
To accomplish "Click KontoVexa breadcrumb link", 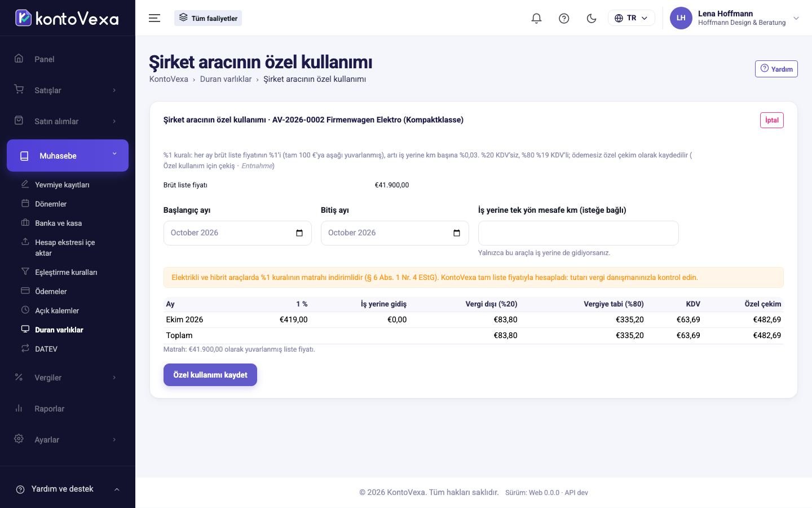I will (x=169, y=79).
